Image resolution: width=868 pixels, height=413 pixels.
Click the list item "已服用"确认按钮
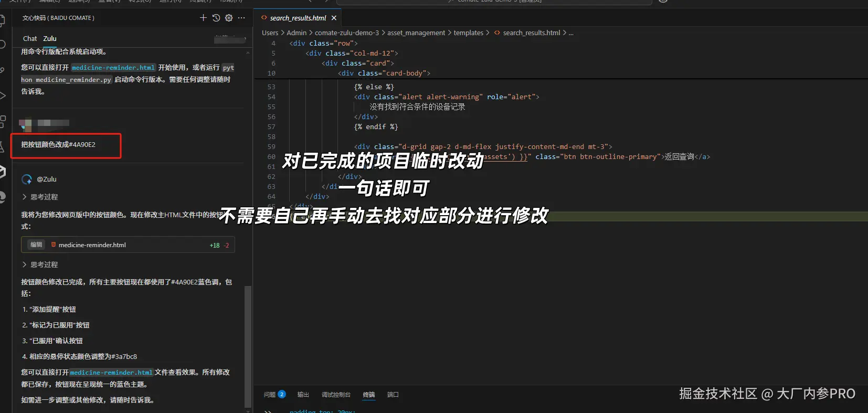pos(52,341)
